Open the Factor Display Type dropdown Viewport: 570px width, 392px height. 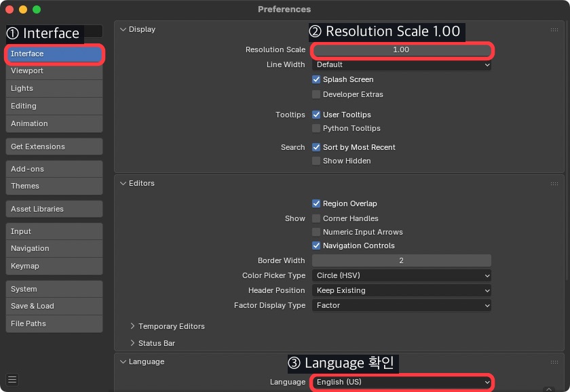coord(401,306)
